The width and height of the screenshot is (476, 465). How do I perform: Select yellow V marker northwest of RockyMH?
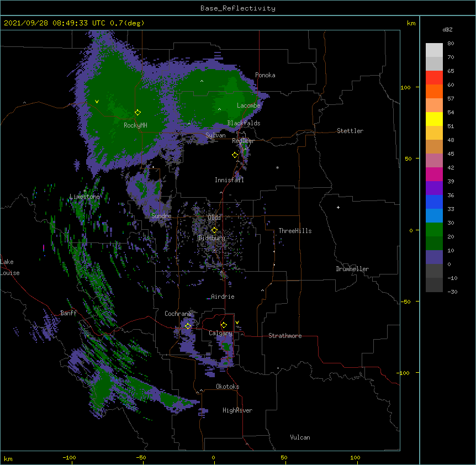tap(97, 102)
